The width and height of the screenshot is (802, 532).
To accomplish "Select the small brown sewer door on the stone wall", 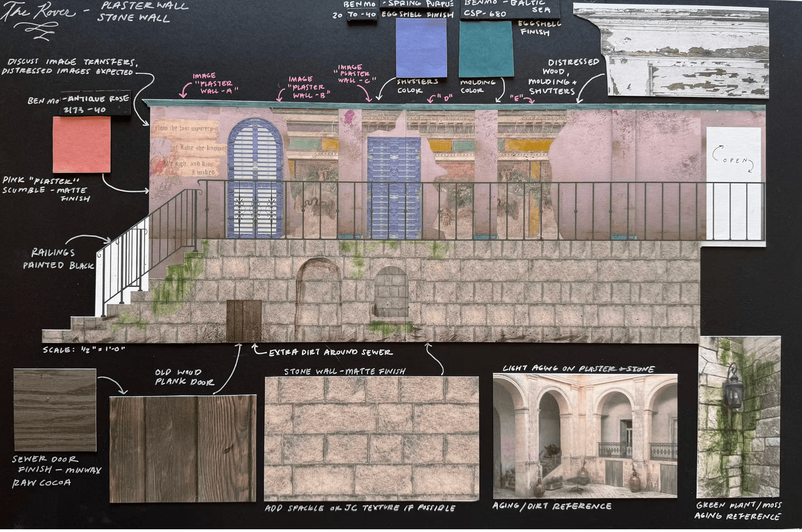I will pyautogui.click(x=244, y=320).
